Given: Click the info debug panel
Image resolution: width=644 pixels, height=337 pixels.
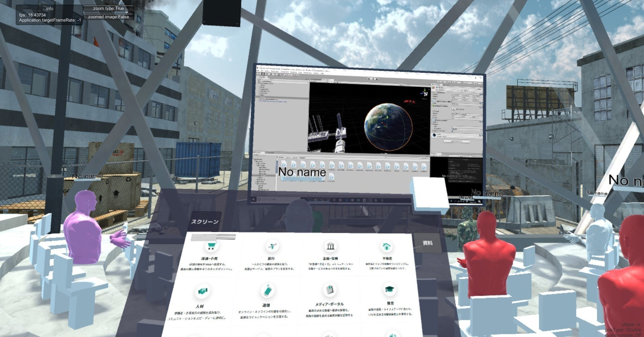Looking at the screenshot, I should point(49,14).
